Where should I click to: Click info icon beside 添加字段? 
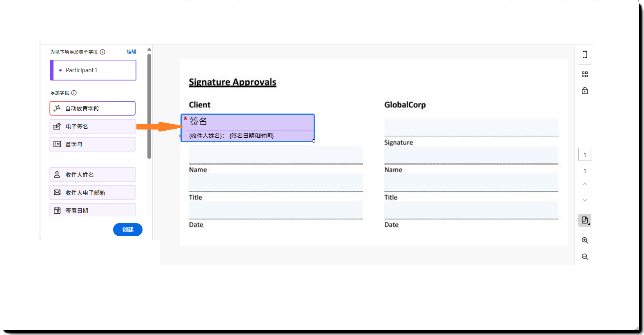click(x=74, y=93)
